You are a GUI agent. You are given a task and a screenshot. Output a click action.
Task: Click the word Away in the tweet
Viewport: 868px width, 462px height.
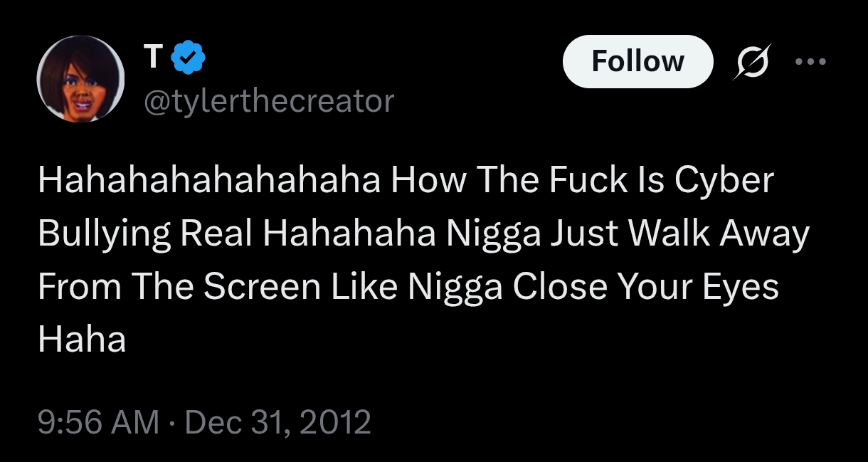click(766, 233)
